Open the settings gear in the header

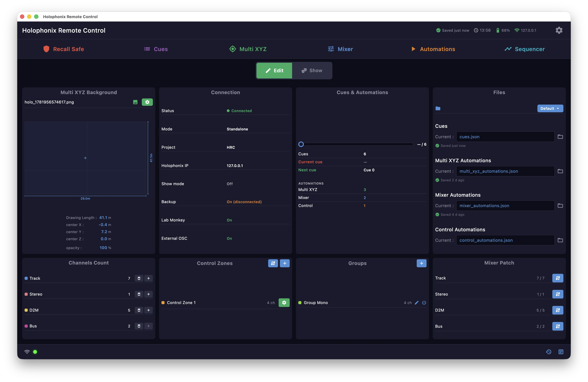click(x=559, y=30)
